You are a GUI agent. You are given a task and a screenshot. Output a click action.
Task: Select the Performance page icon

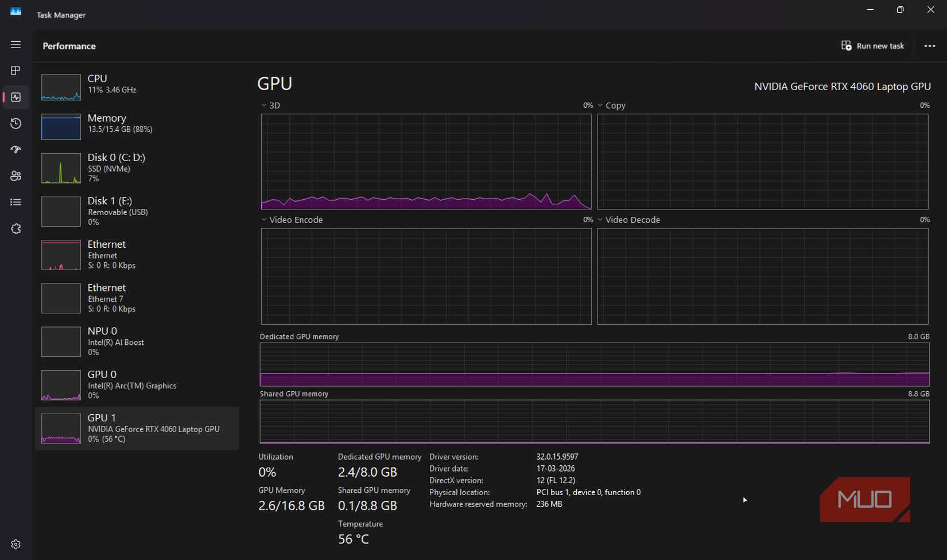(x=15, y=97)
